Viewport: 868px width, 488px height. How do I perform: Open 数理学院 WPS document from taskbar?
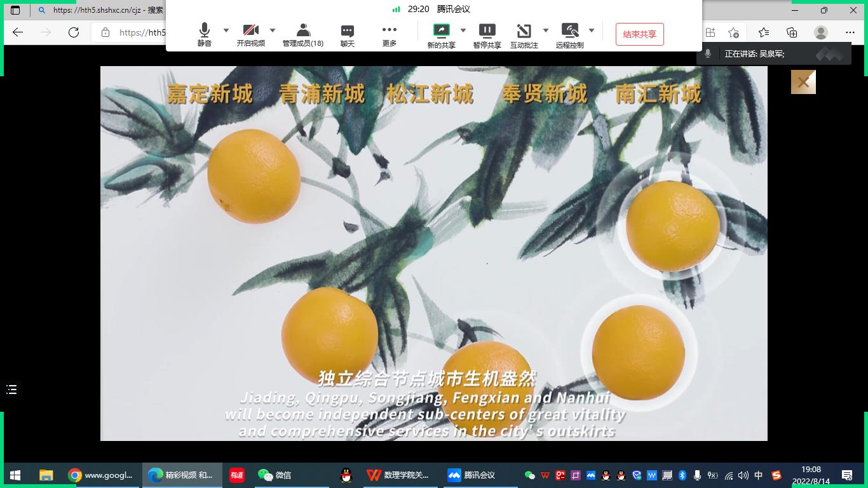click(x=398, y=475)
